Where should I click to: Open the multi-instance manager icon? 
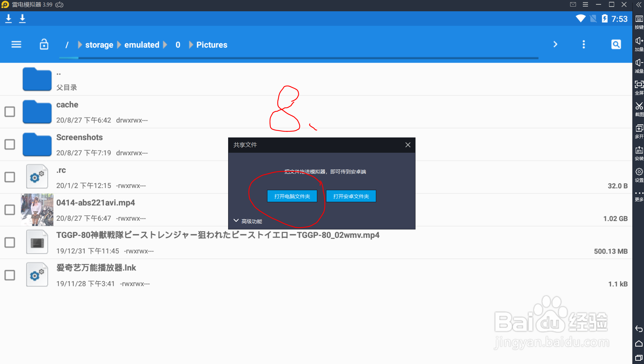[x=639, y=128]
